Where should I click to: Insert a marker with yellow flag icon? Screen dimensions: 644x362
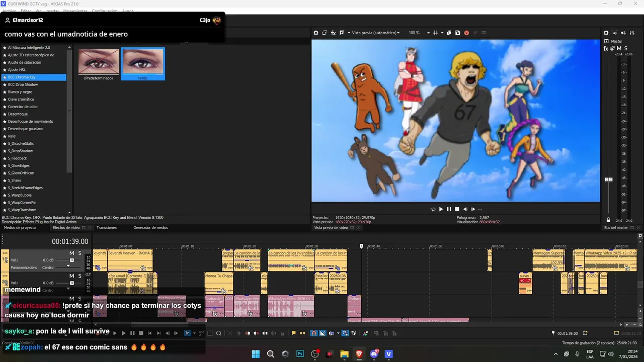(293, 333)
